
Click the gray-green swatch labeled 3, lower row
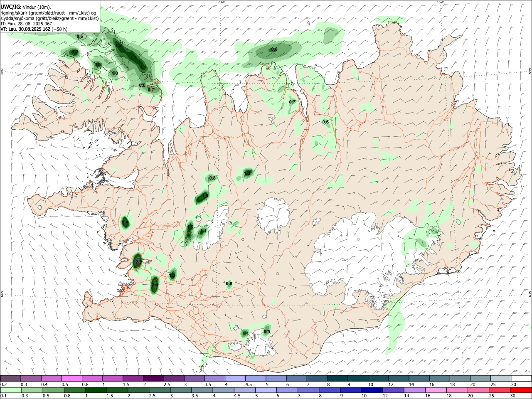[x=181, y=390]
